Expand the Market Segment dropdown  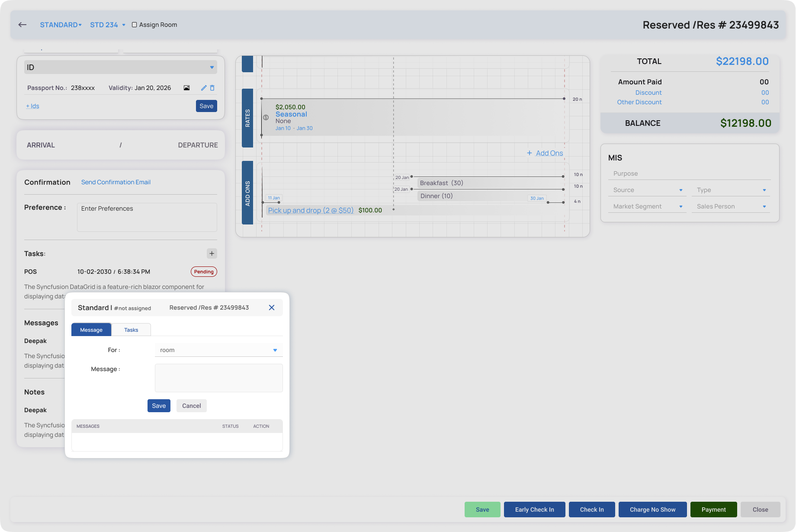(x=647, y=206)
